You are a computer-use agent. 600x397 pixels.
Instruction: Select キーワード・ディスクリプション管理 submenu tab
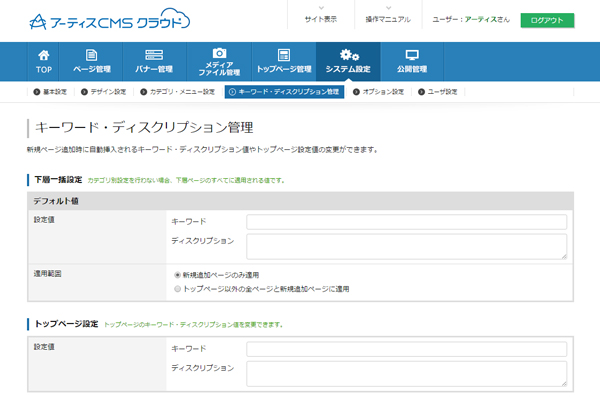point(284,92)
